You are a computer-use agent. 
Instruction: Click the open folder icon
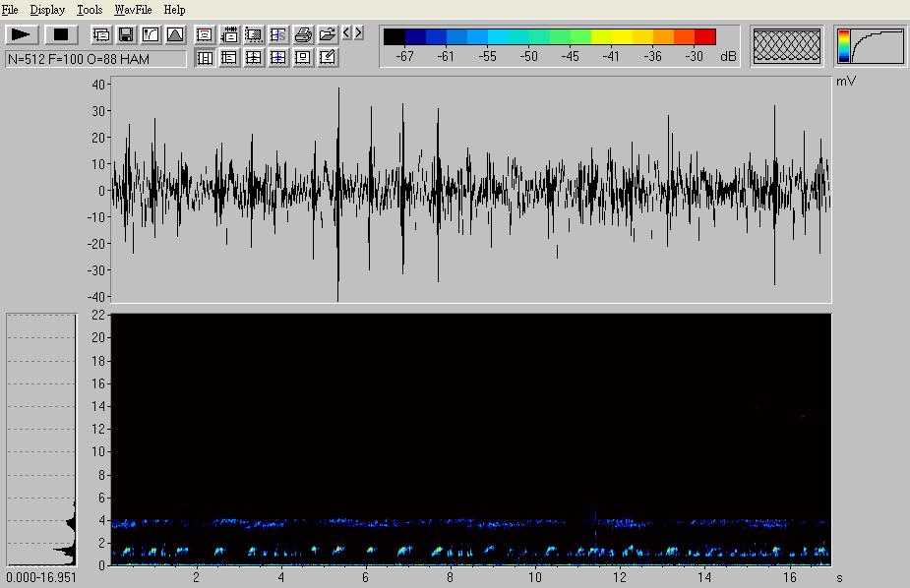pyautogui.click(x=328, y=34)
